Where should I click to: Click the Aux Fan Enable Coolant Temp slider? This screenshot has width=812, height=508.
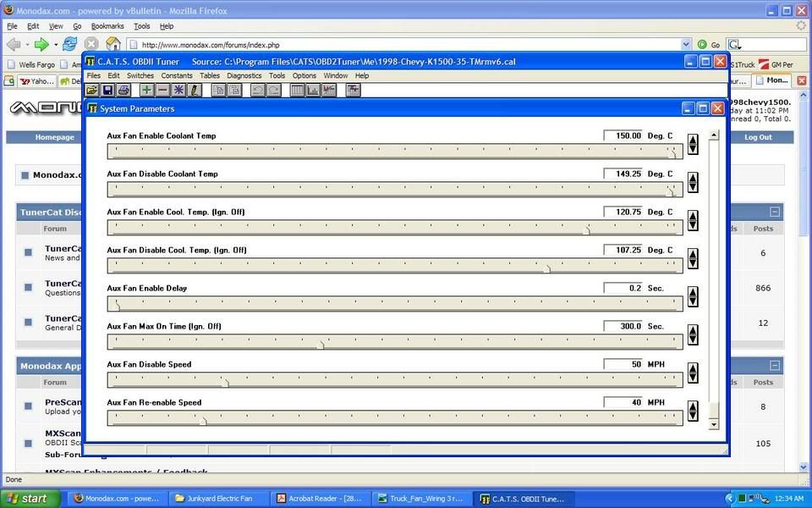pos(395,152)
